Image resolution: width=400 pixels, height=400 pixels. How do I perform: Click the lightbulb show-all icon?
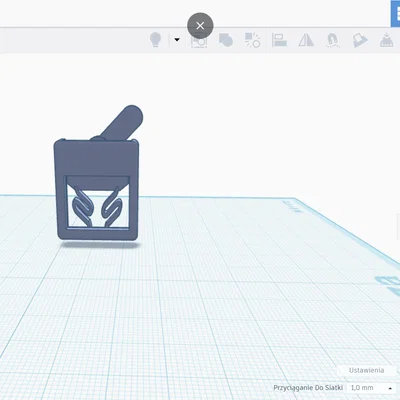(x=155, y=40)
